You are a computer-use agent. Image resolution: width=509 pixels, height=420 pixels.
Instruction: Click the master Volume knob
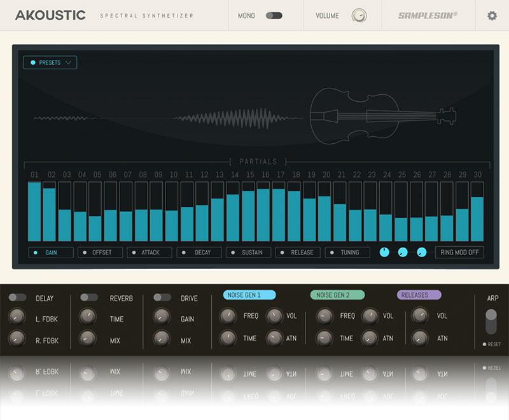pos(359,15)
